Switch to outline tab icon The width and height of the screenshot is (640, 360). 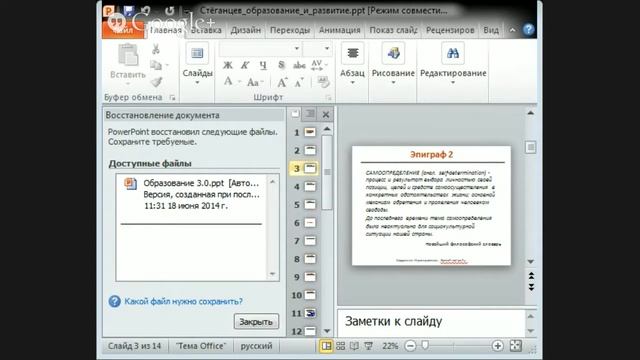pyautogui.click(x=310, y=114)
